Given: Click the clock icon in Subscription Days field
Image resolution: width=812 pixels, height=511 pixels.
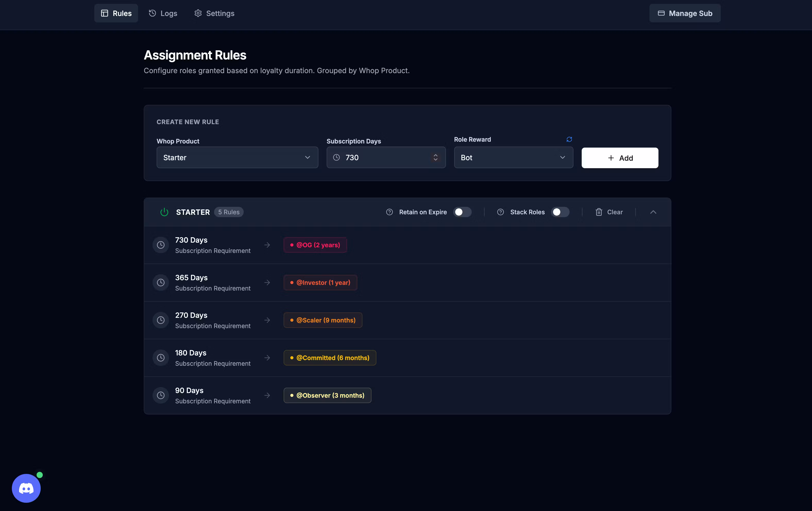Looking at the screenshot, I should click(x=336, y=157).
